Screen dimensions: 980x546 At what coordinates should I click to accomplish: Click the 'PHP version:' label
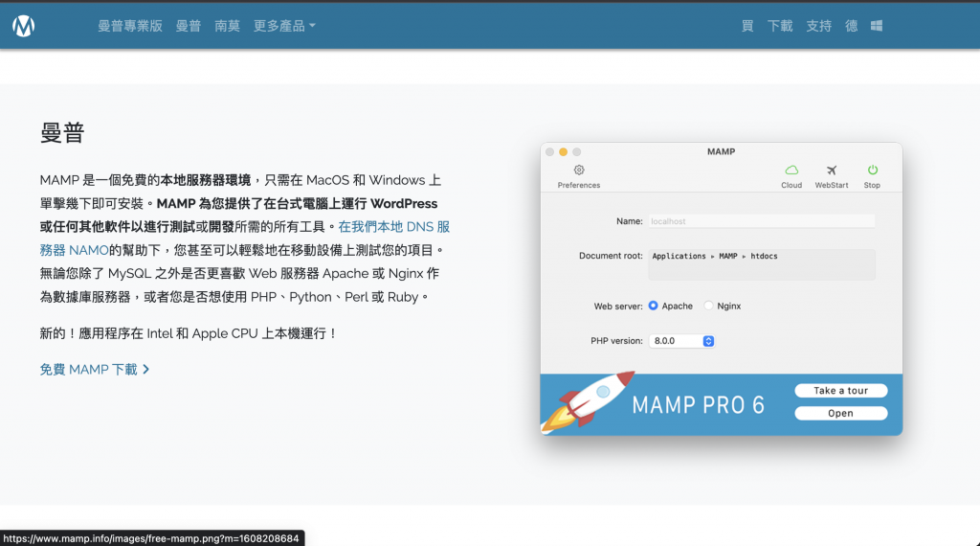(x=616, y=341)
